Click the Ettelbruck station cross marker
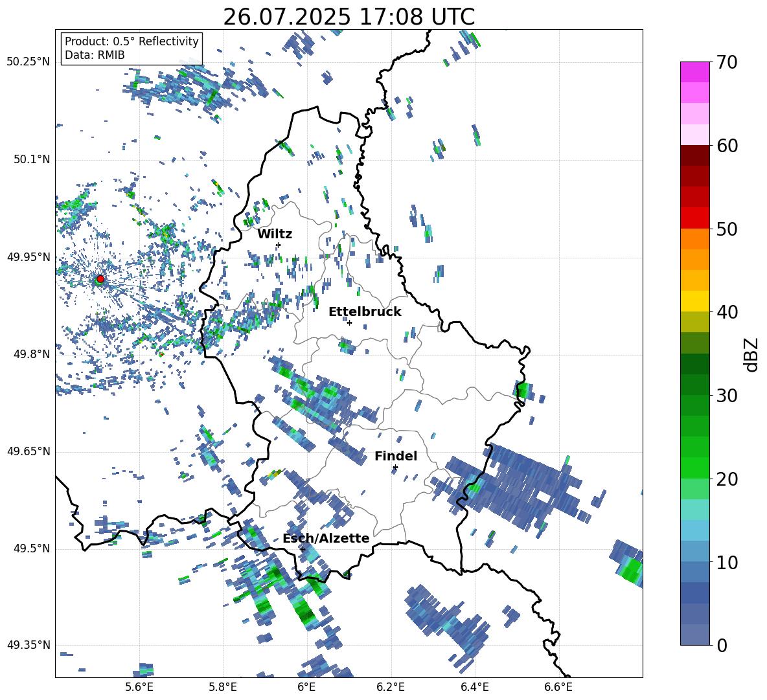 pos(349,322)
